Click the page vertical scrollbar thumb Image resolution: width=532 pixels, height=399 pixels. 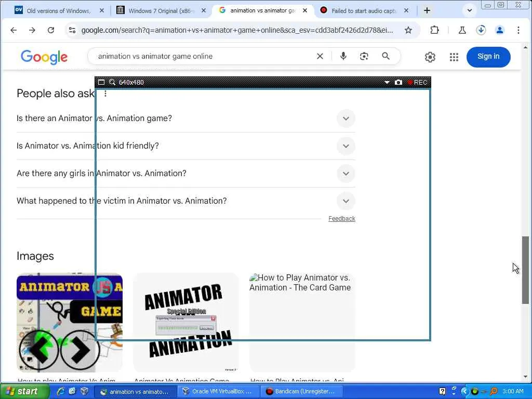525,270
